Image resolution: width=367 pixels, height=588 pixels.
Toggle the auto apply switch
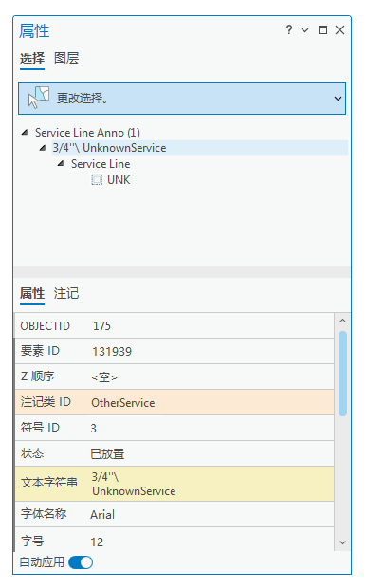(x=81, y=562)
